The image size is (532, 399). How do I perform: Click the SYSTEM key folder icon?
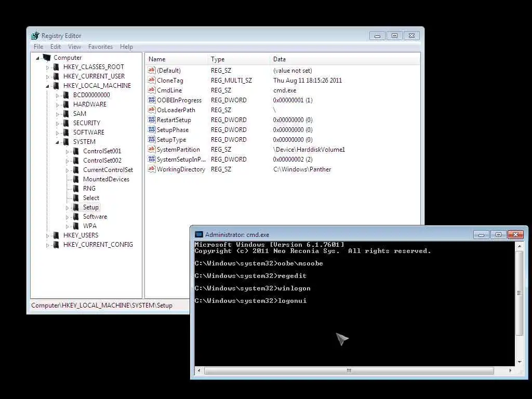click(x=66, y=142)
